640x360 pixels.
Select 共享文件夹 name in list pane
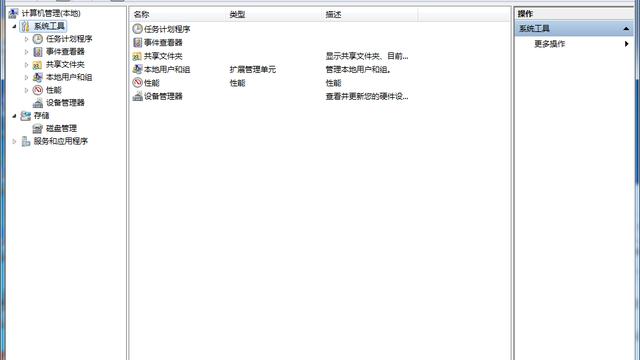click(x=163, y=56)
